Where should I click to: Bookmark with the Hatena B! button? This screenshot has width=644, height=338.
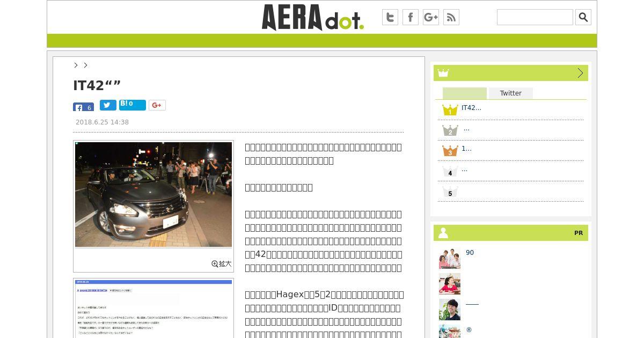[x=133, y=105]
